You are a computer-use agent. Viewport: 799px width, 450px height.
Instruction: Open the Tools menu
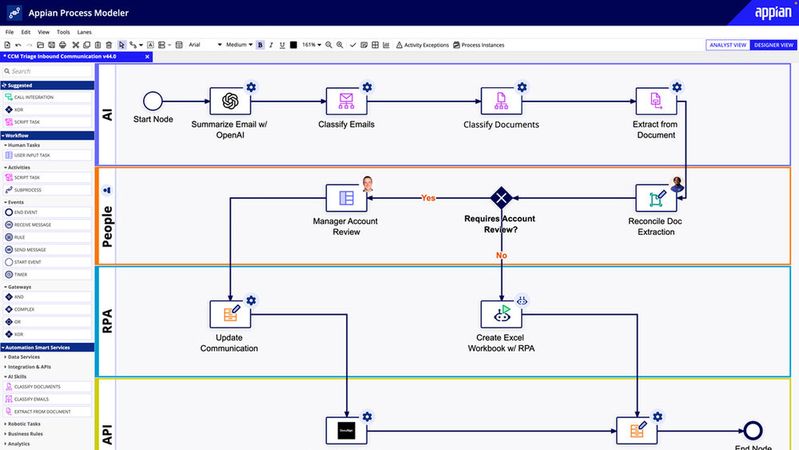[x=63, y=32]
